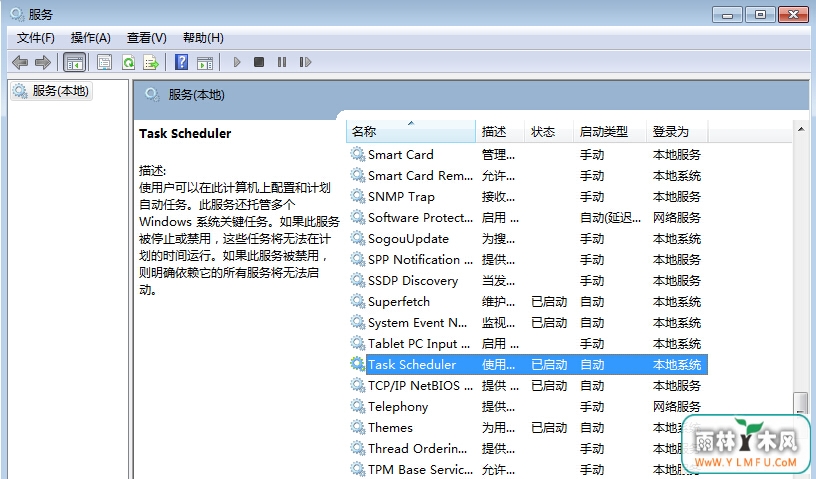Open the 操作(A) menu

coord(91,38)
